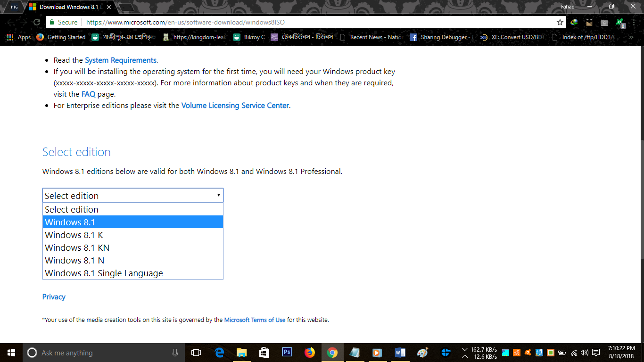Choose the Windows 8.1 option

coord(133,222)
